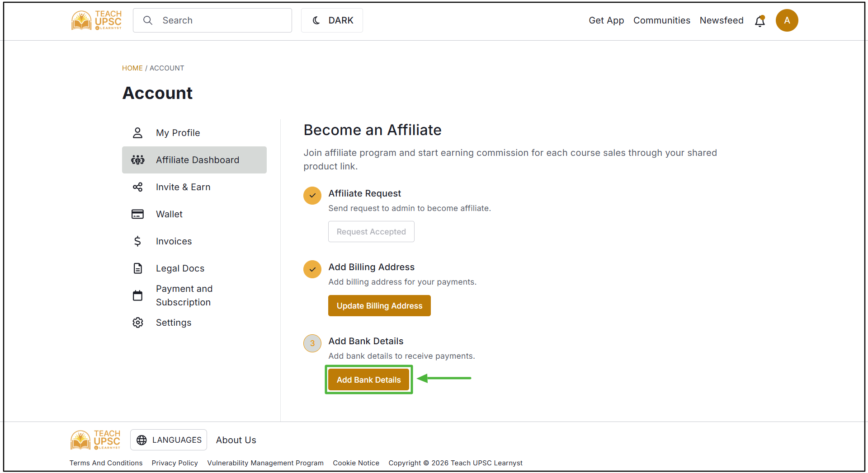Click the Copyright 2026 Teach UPSC Learnyst text
The image size is (868, 473).
click(x=455, y=463)
